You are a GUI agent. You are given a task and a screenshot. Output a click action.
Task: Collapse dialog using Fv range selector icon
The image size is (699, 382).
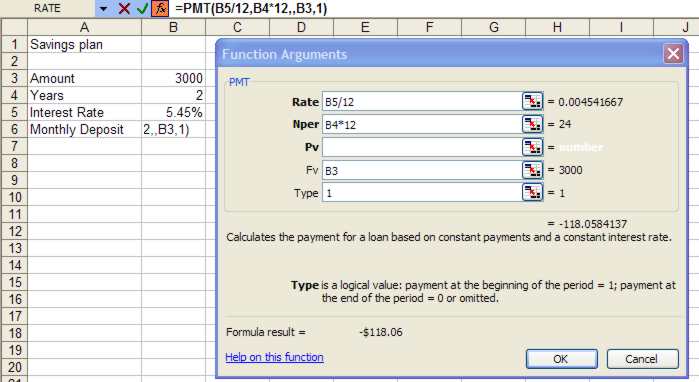point(532,170)
